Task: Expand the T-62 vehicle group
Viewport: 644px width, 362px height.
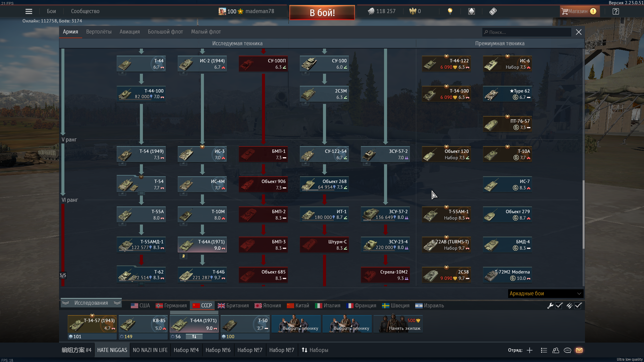Action: pos(141,284)
